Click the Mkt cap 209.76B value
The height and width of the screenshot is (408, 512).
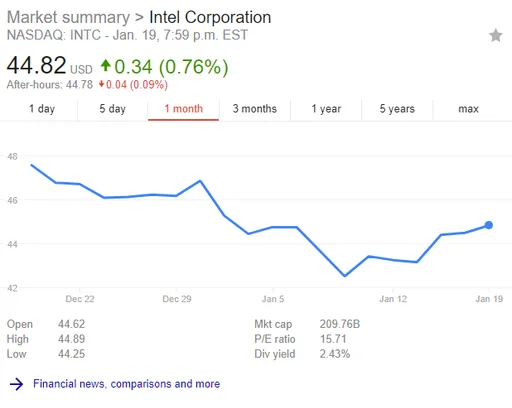340,324
